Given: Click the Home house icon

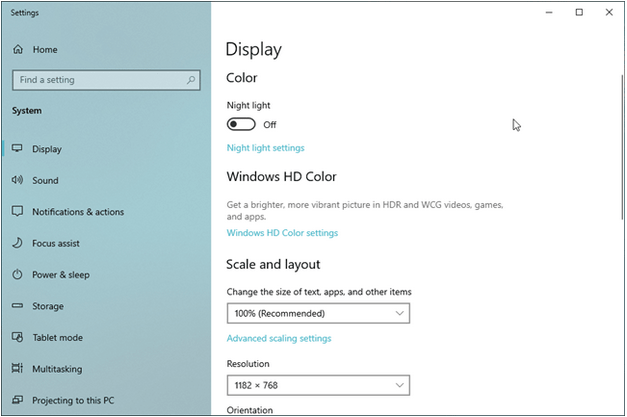Looking at the screenshot, I should 18,50.
